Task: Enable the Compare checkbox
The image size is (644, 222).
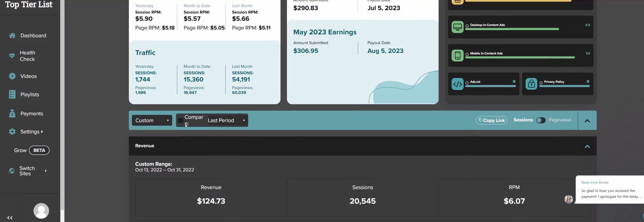Action: click(x=180, y=120)
